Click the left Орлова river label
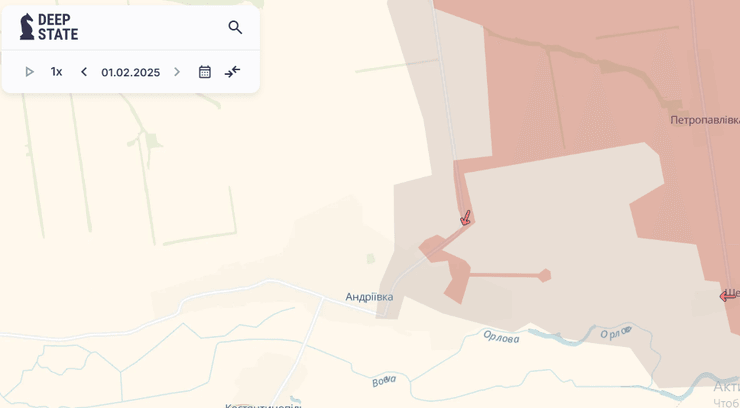The width and height of the screenshot is (740, 408). pyautogui.click(x=501, y=337)
